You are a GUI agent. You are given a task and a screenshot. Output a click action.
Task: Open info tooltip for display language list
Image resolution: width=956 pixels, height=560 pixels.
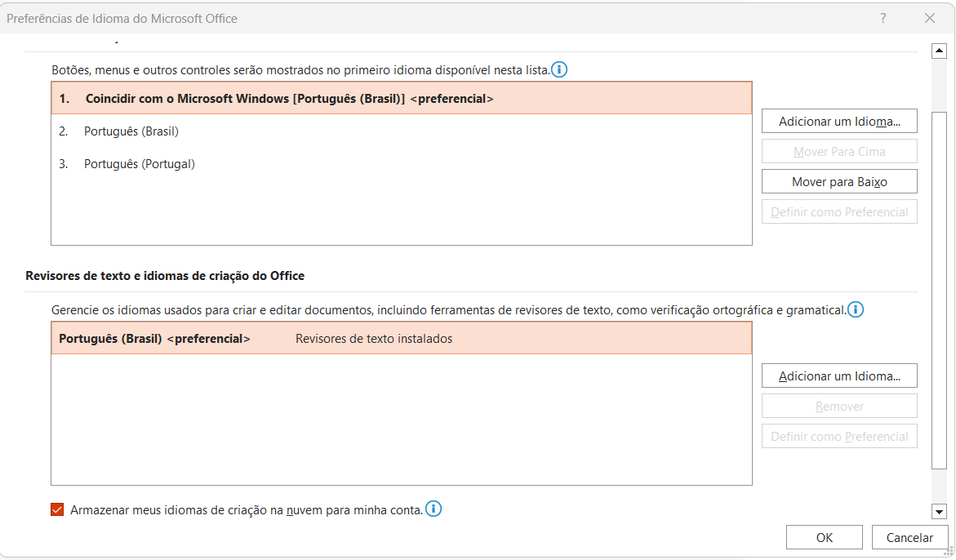[x=559, y=69]
